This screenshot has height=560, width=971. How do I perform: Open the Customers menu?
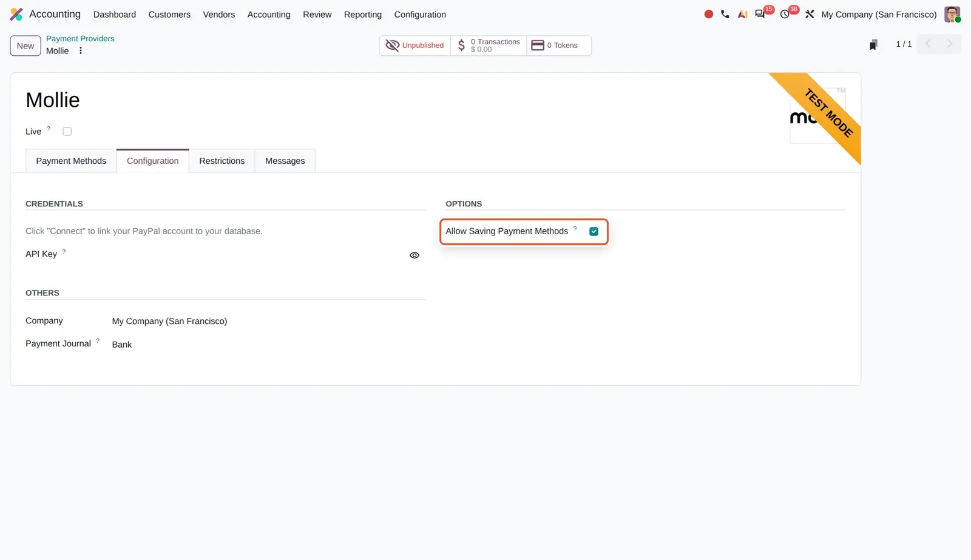[x=169, y=15]
